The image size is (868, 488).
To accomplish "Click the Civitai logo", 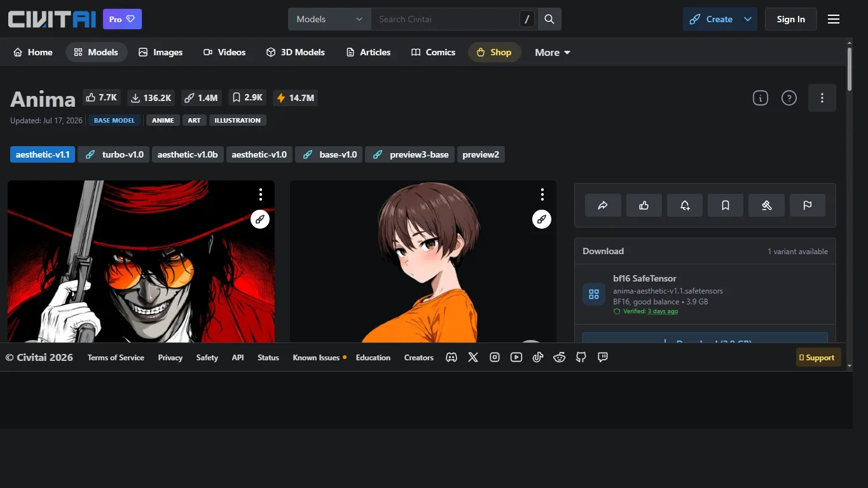I will 52,19.
